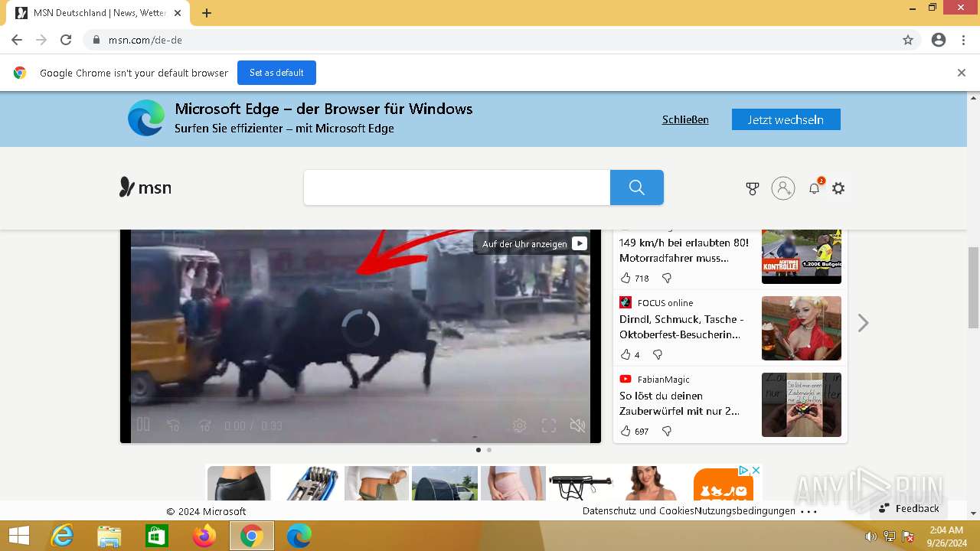
Task: Select the MSN Deutschland tab
Action: 100,13
